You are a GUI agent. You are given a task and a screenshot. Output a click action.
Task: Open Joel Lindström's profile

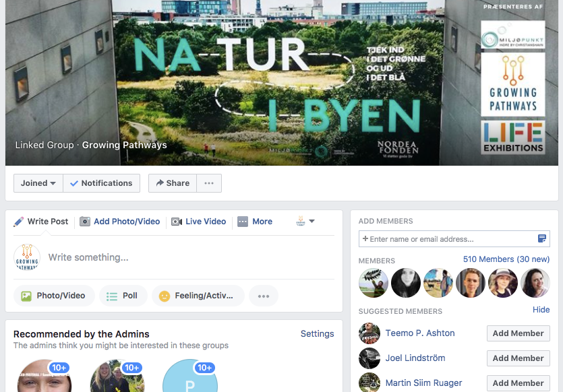click(x=415, y=358)
